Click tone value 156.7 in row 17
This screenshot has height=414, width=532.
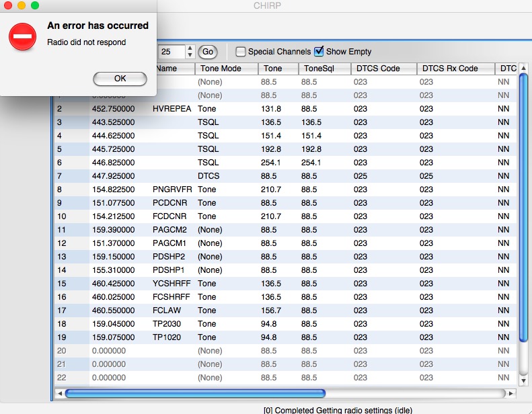click(271, 310)
